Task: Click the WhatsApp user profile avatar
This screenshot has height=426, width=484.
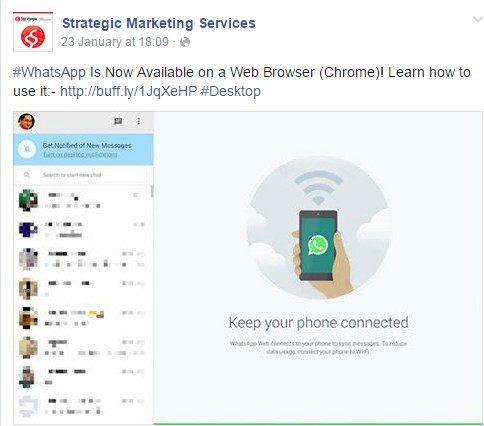Action: [x=26, y=121]
